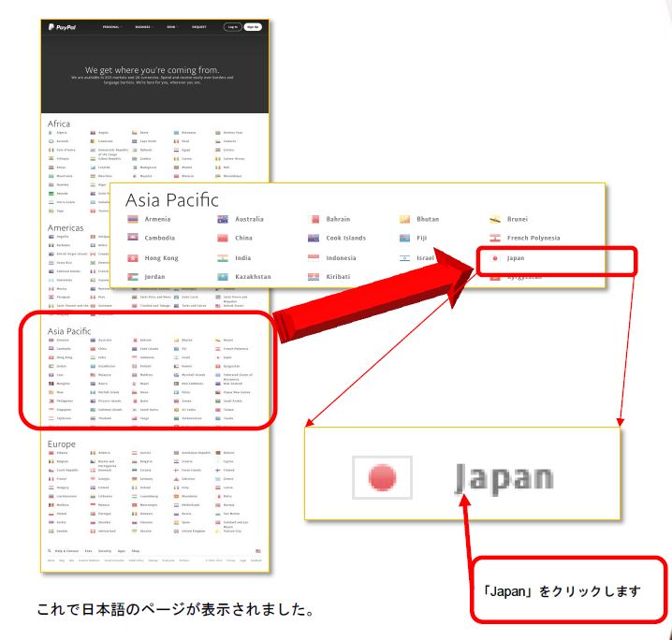672x640 pixels.
Task: Click the Bahrain flag icon
Action: point(314,219)
